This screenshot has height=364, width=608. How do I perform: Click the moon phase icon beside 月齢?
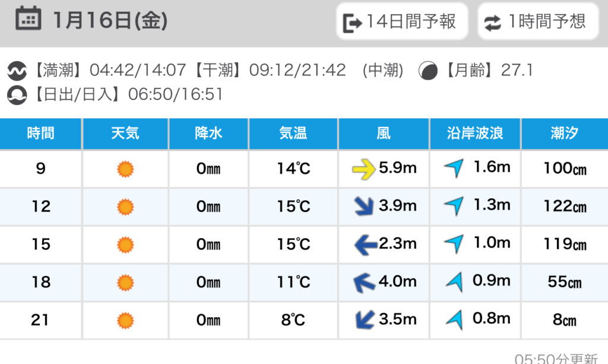[x=426, y=71]
